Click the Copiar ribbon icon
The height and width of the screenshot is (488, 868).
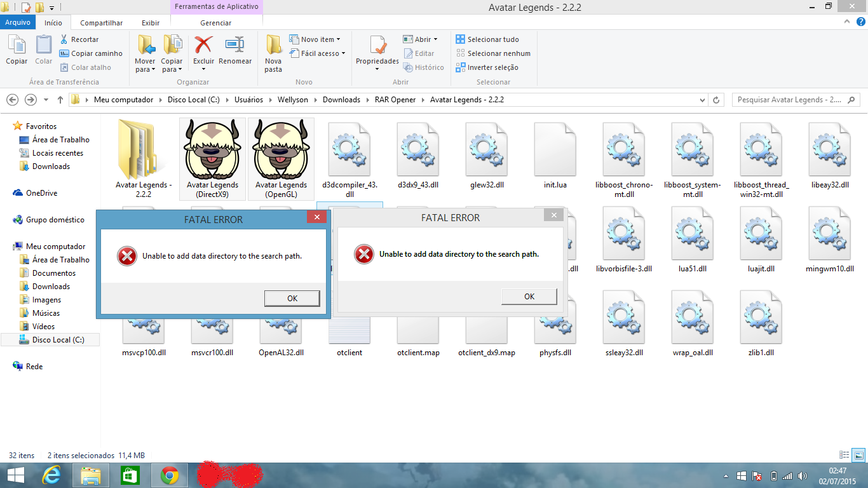click(17, 50)
